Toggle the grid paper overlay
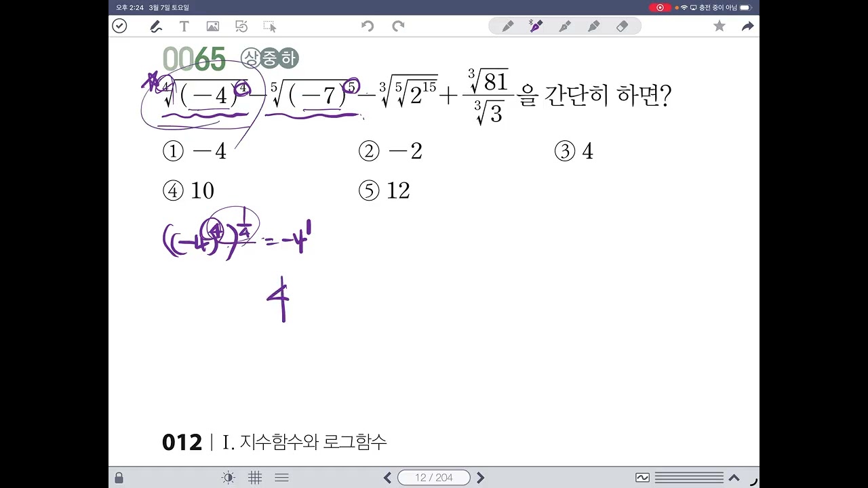 point(255,478)
